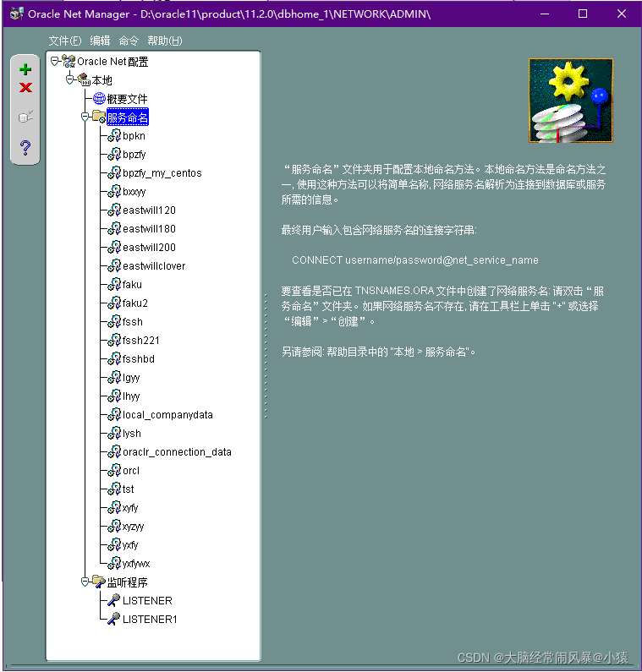The image size is (642, 672).
Task: Select the 概要文件 tree label
Action: point(127,99)
